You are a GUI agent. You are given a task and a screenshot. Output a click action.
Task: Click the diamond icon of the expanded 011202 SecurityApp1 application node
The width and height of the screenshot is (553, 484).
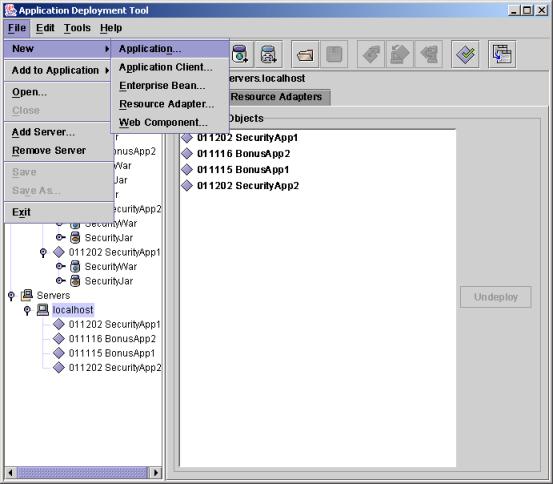point(59,252)
